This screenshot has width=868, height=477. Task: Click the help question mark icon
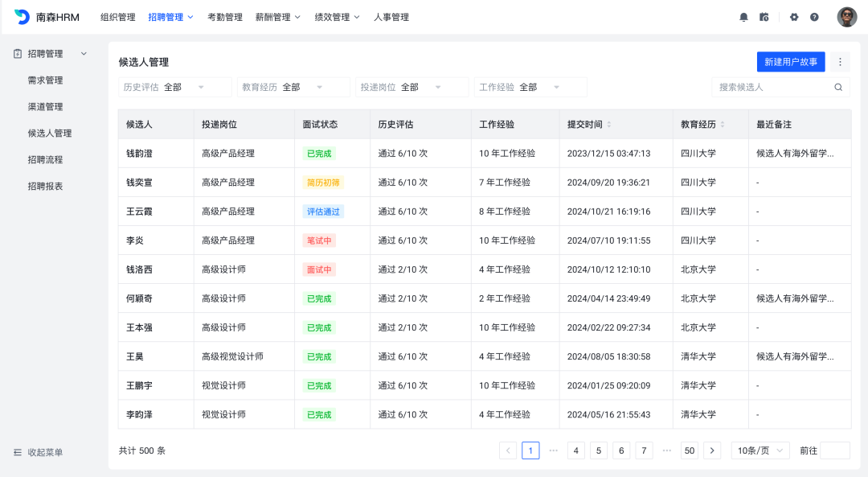pyautogui.click(x=814, y=17)
